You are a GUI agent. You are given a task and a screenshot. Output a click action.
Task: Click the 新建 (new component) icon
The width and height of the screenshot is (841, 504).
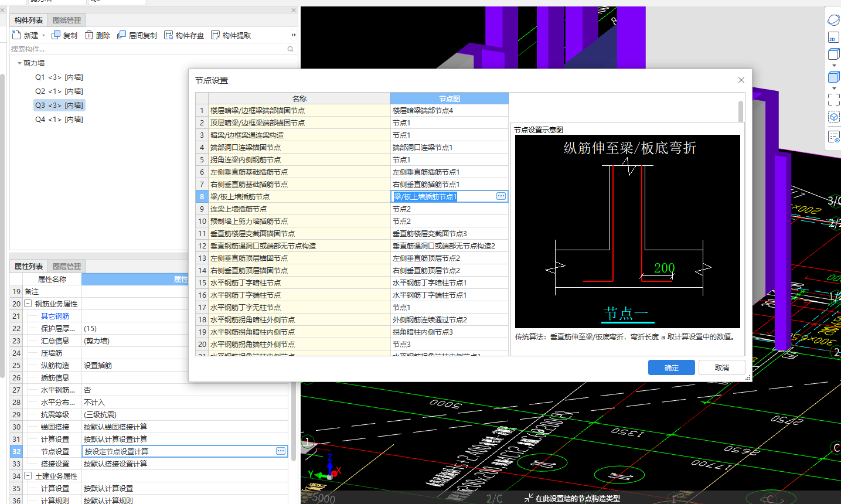pos(16,35)
